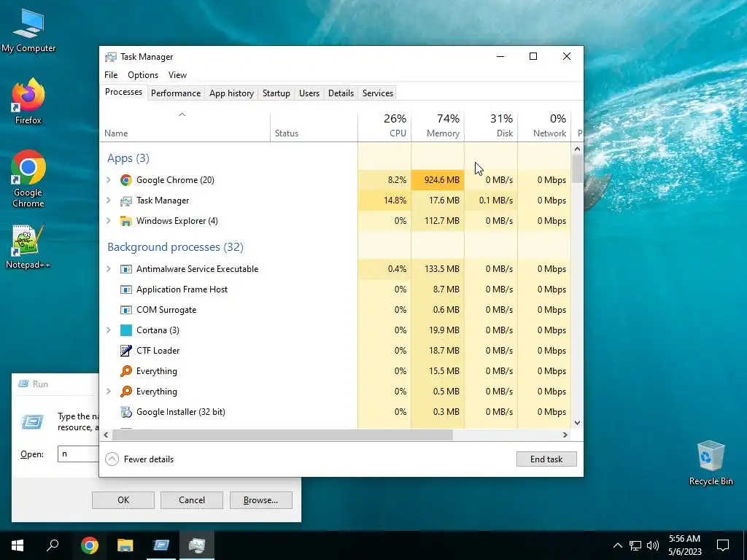747x560 pixels.
Task: Click the horizontal scrollbar right arrow
Action: (565, 435)
